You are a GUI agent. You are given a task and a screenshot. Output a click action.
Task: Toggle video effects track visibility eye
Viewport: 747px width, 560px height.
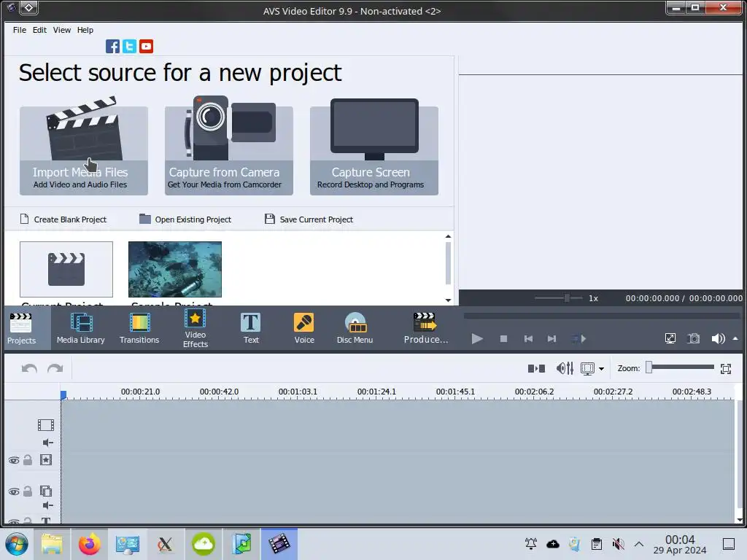tap(14, 460)
